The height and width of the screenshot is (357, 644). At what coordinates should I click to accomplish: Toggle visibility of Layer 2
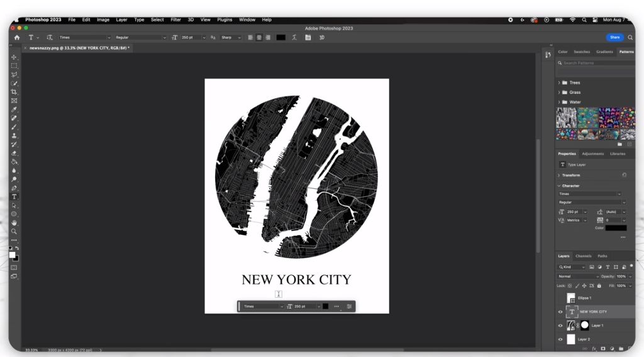pos(560,339)
